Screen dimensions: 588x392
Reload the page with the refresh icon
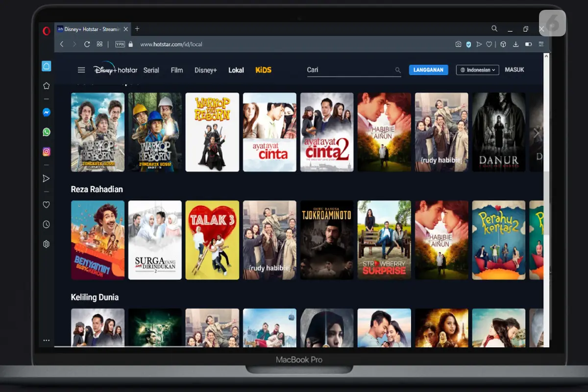click(x=87, y=44)
